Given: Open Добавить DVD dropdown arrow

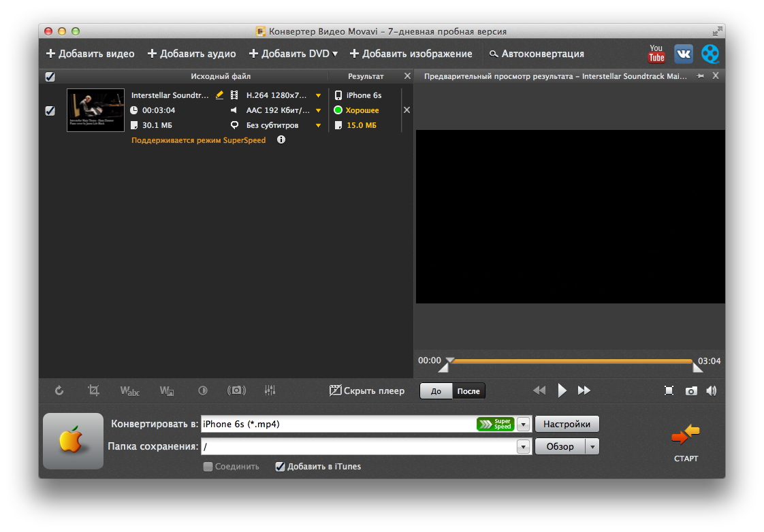Looking at the screenshot, I should click(335, 54).
